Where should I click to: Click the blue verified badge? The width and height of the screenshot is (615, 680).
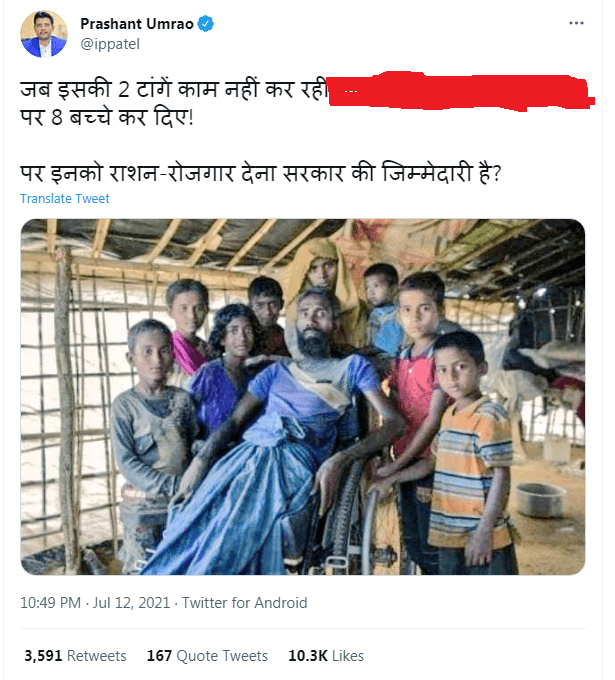tap(206, 24)
